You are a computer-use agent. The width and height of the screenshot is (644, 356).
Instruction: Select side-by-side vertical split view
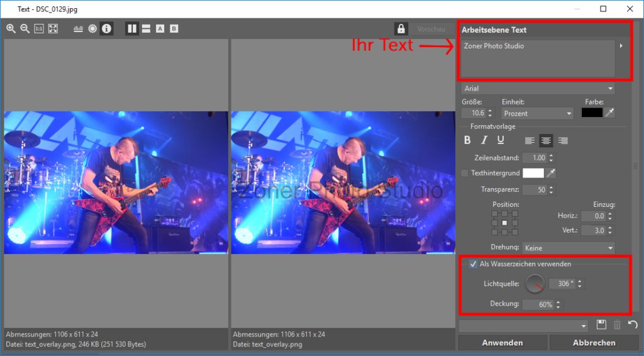132,29
